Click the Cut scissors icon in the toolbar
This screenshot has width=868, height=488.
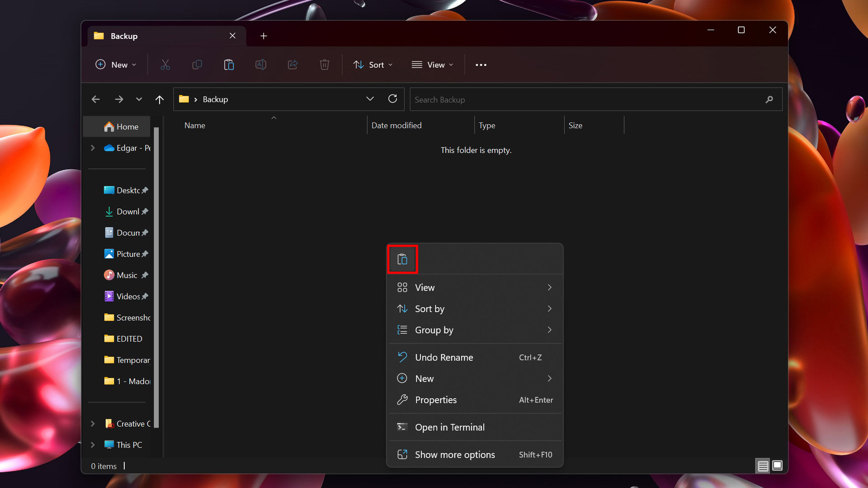pos(165,65)
